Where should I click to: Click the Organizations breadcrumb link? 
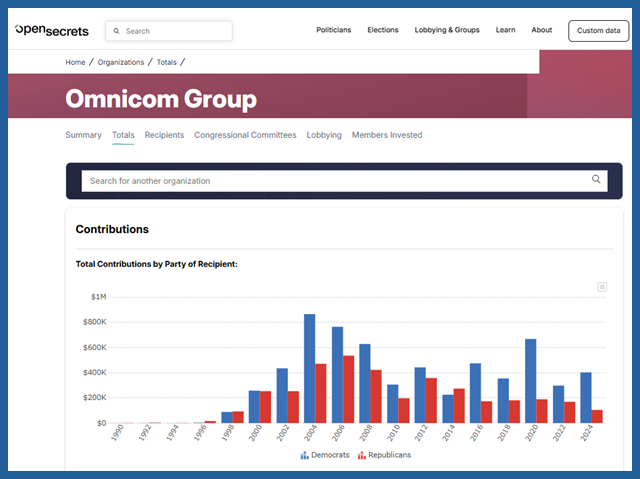pyautogui.click(x=121, y=62)
